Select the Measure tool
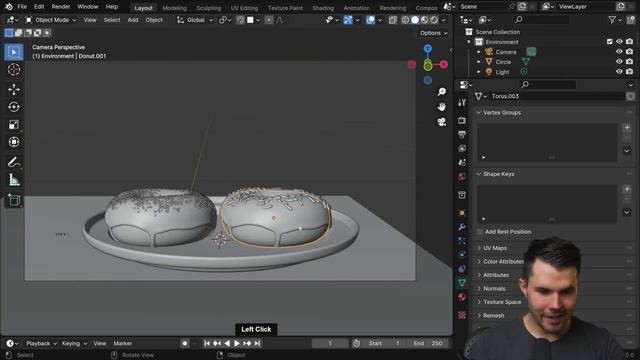This screenshot has width=640, height=360. [14, 180]
